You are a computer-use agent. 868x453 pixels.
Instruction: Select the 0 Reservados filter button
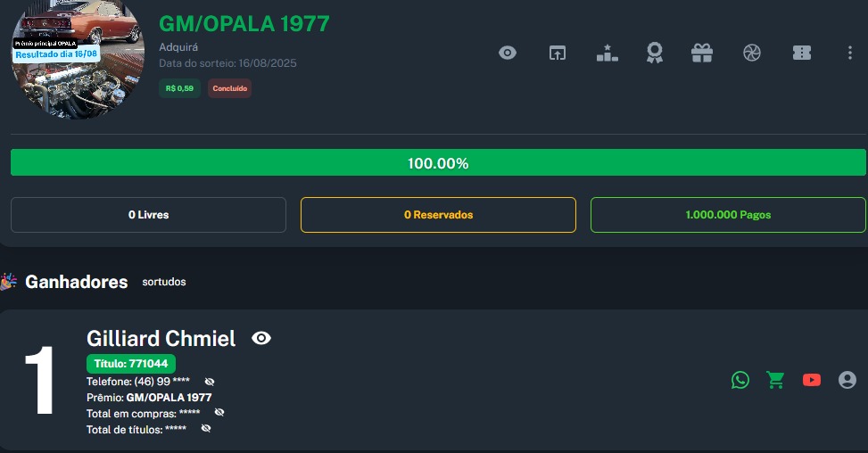438,215
